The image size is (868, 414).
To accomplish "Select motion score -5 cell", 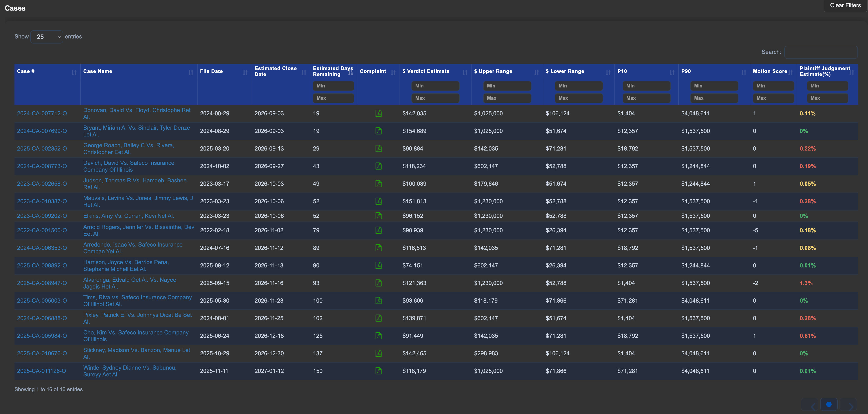I will pyautogui.click(x=755, y=231).
